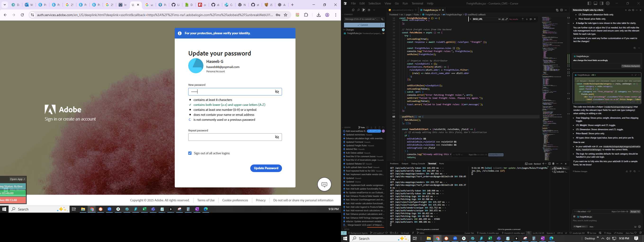This screenshot has height=242, width=644.
Task: Close the FreightRules.jsx editor tab
Action: tap(443, 10)
